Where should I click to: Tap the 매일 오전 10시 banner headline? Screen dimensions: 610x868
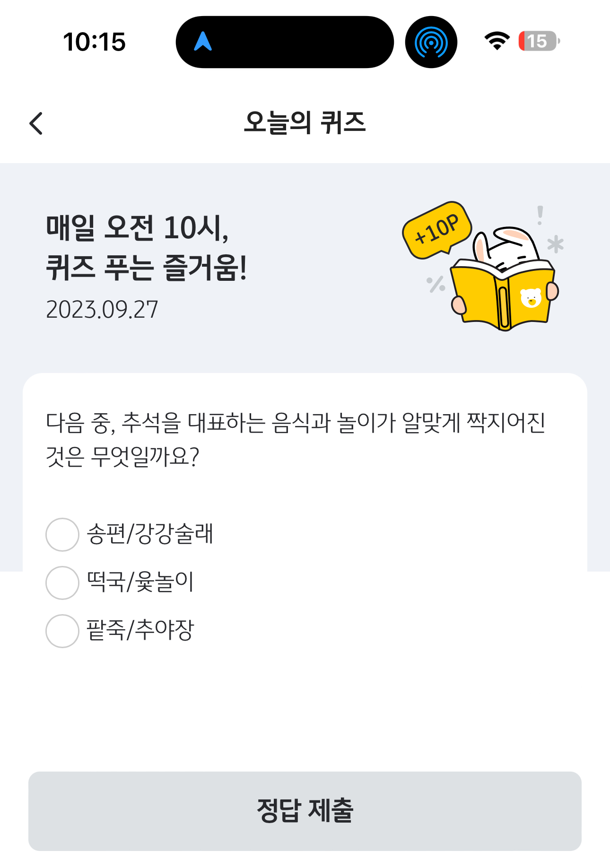tap(146, 248)
